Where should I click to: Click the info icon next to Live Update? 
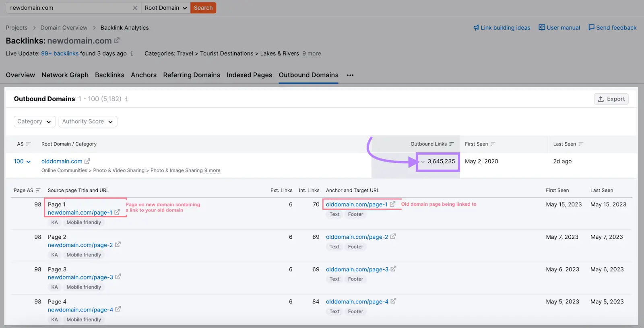pyautogui.click(x=132, y=53)
